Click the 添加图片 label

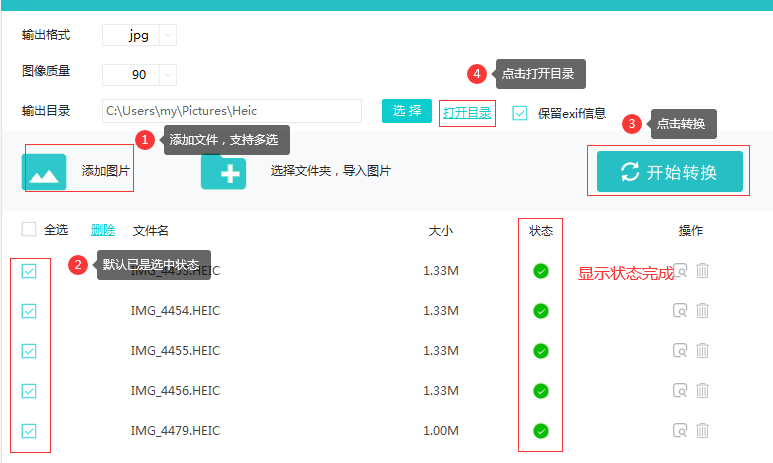click(105, 171)
